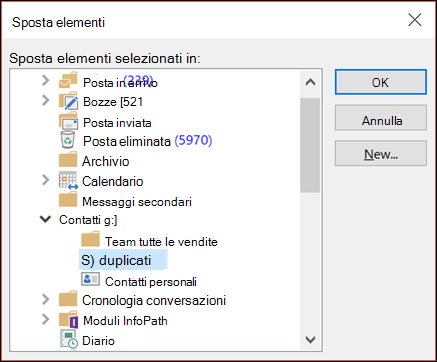This screenshot has width=437, height=362.
Task: Expand the Bozze folder
Action: click(46, 100)
